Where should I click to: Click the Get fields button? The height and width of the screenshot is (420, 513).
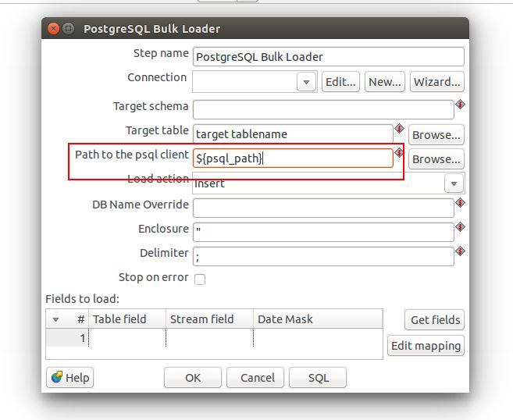pyautogui.click(x=434, y=320)
